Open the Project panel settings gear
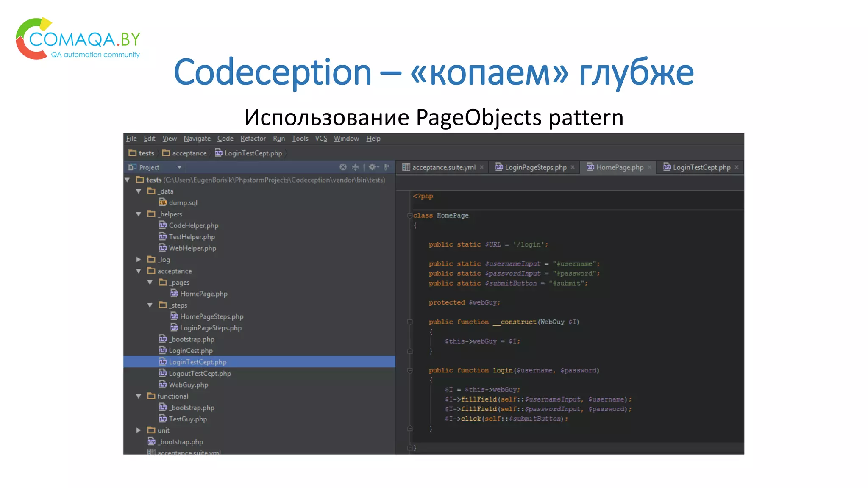Viewport: 868px width, 488px height. pos(373,167)
